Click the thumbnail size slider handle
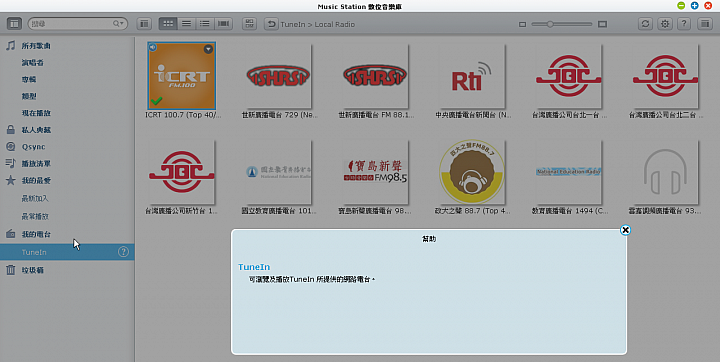The width and height of the screenshot is (720, 362). coord(550,24)
